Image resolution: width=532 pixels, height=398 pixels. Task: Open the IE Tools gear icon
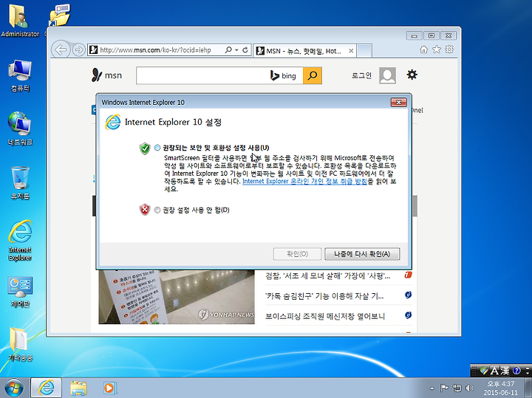pyautogui.click(x=449, y=49)
